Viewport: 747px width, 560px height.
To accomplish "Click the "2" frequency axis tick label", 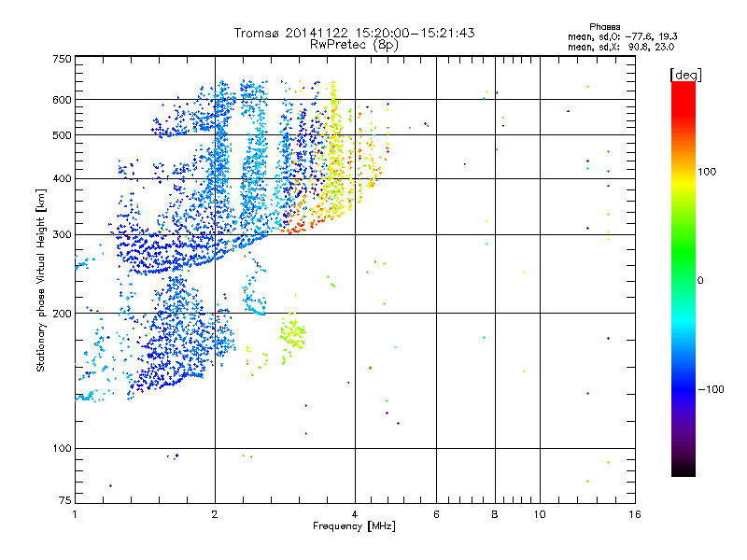I will coord(215,514).
